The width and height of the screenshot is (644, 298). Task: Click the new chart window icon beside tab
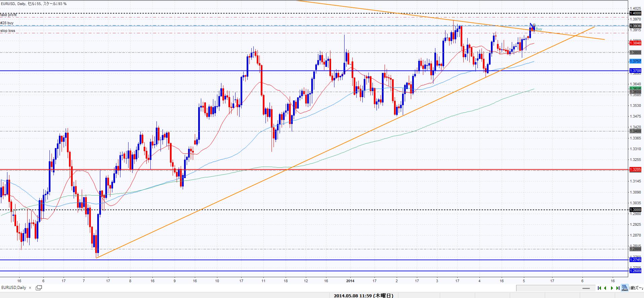[x=39, y=288]
